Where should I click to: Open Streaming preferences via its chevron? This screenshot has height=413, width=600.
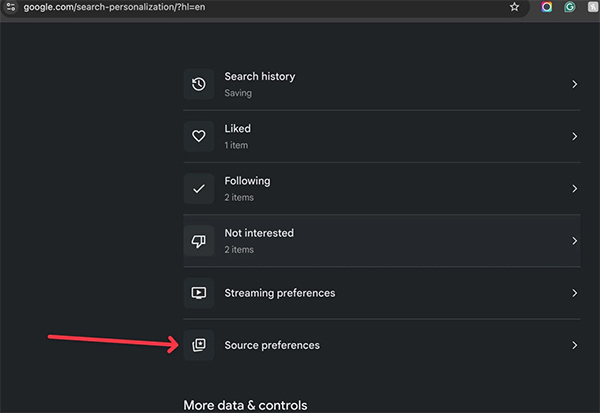[574, 293]
